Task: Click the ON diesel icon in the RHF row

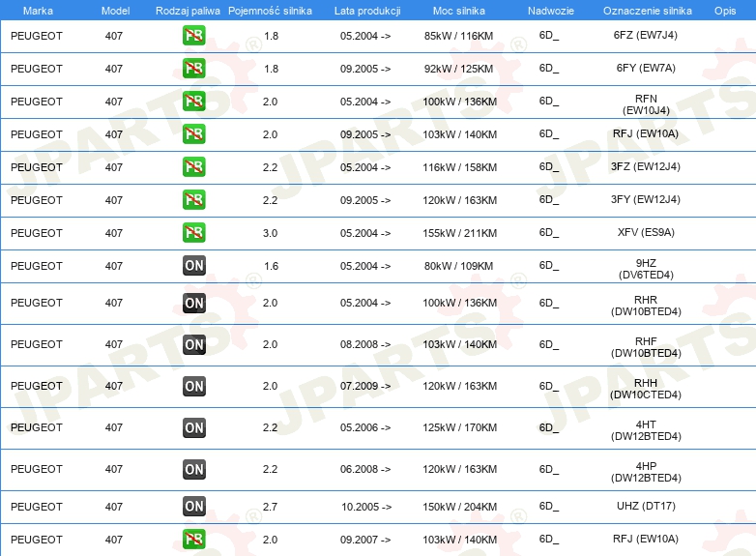Action: coord(193,344)
